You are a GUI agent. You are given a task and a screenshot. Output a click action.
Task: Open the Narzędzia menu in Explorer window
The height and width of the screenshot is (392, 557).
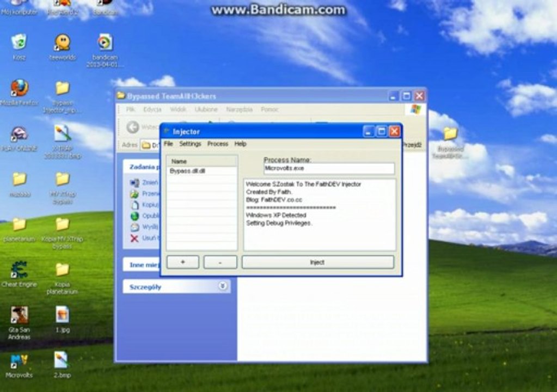coord(239,109)
